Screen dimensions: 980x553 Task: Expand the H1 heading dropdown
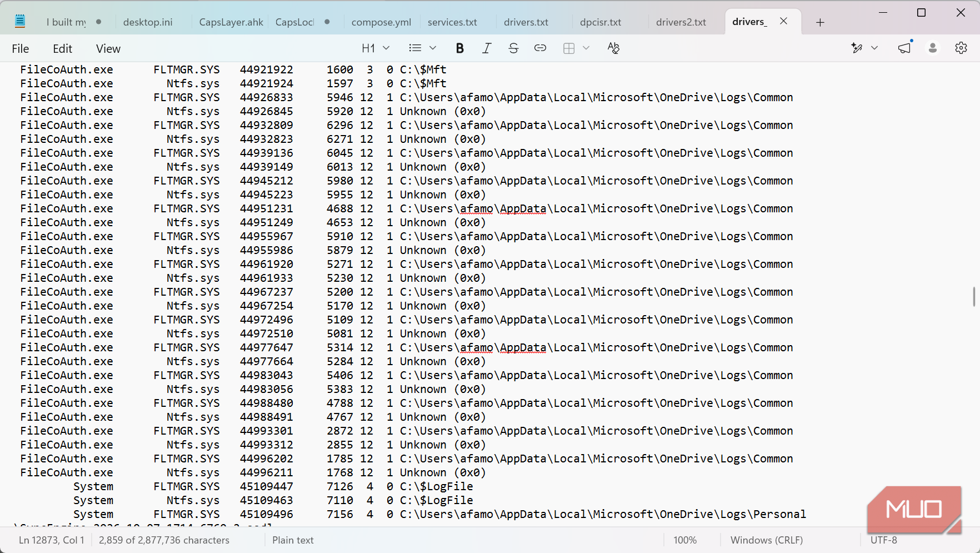376,48
